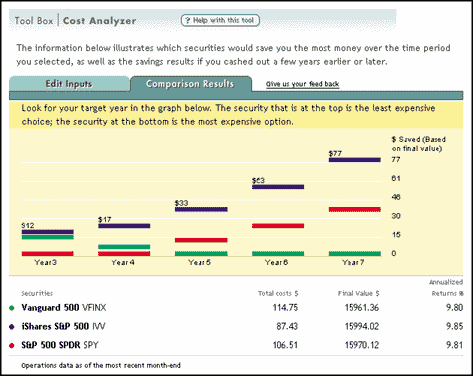Click the purple $63 bar for Year 6
The width and height of the screenshot is (473, 376).
point(278,187)
